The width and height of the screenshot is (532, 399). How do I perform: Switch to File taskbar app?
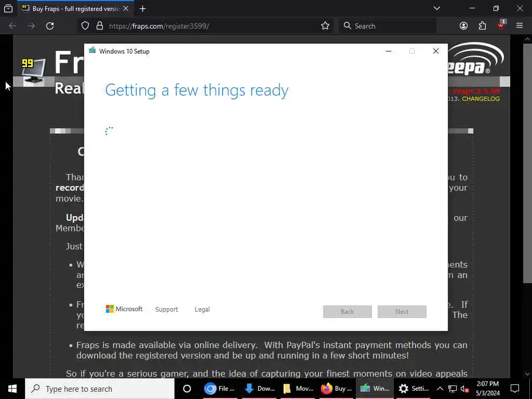pos(220,389)
